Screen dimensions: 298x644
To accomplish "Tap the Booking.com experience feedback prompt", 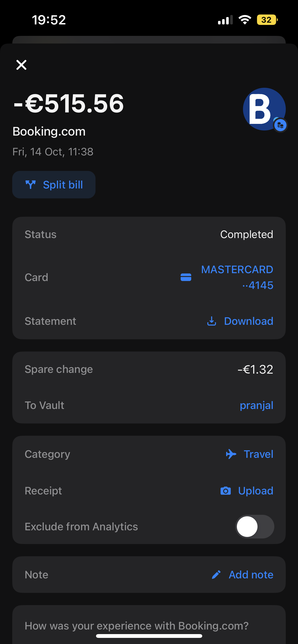I will (x=137, y=626).
